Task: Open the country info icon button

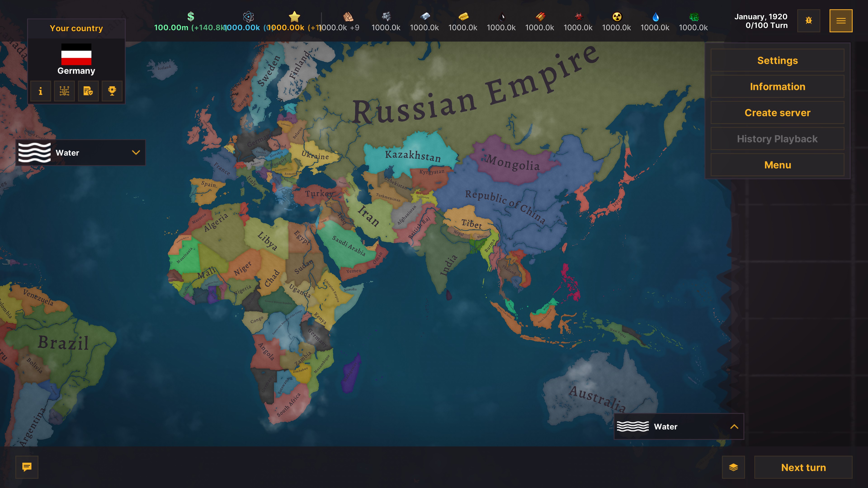Action: click(40, 91)
